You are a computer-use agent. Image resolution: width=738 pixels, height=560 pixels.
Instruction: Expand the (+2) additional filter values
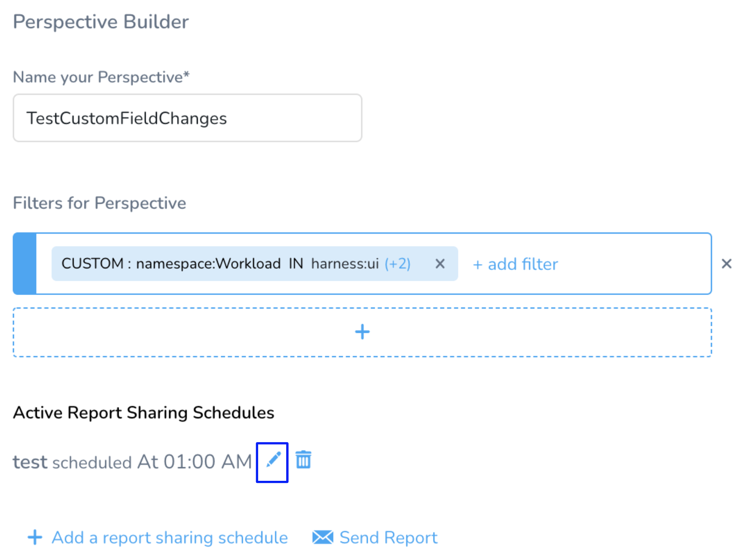(397, 264)
